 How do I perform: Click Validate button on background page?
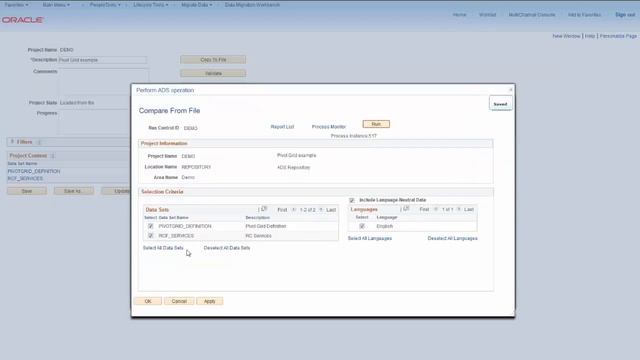pos(213,73)
